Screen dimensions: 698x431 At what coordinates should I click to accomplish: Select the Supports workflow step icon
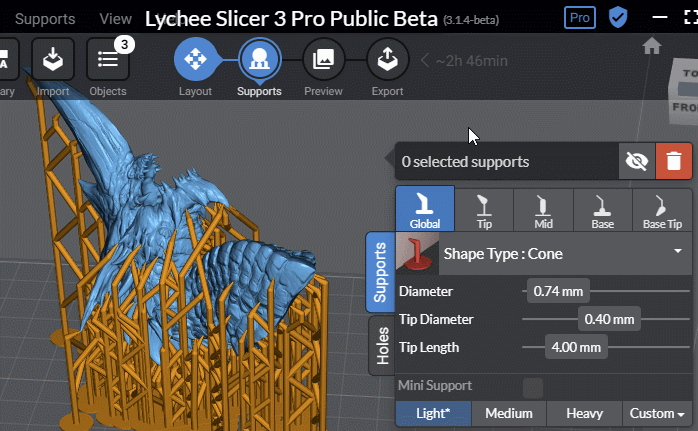(260, 59)
